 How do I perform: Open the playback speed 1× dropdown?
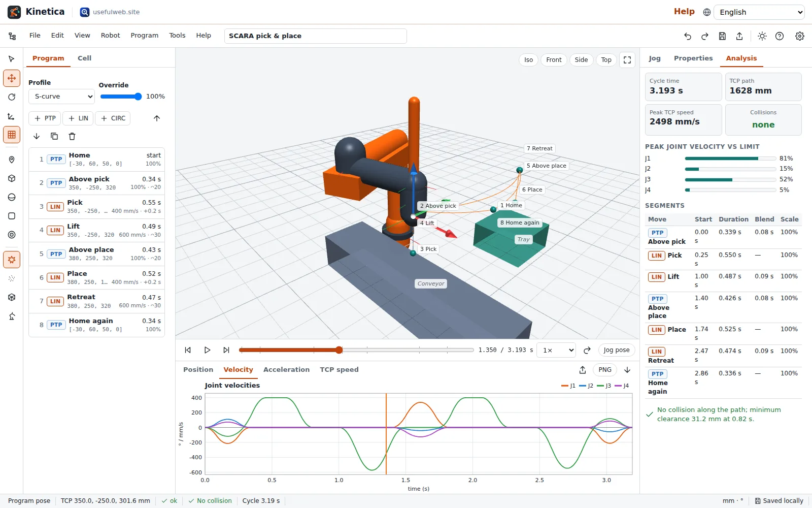coord(557,350)
